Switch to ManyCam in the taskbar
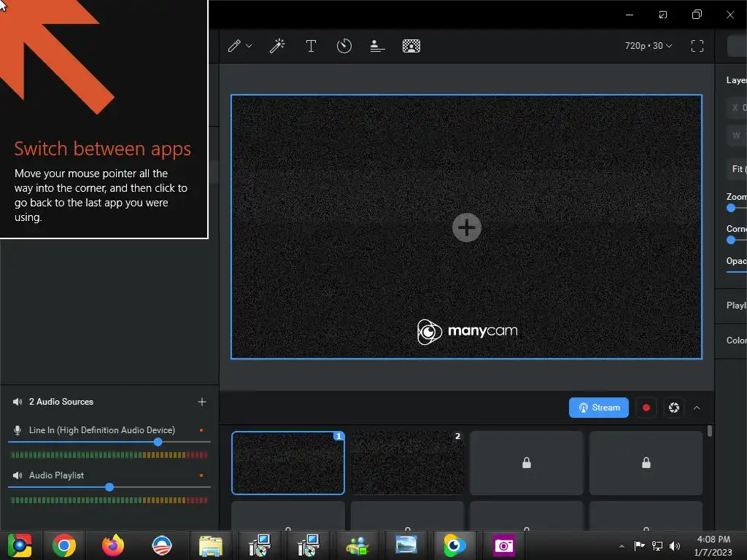Viewport: 747px width, 560px height. 454,545
